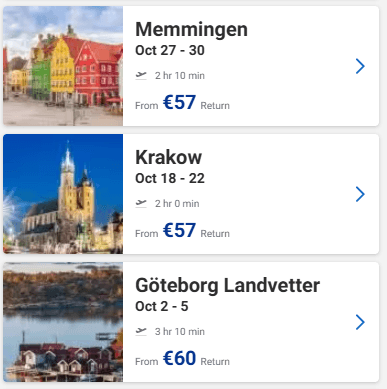Screen dimensions: 387x389
Task: Click the plane icon beside 2 hr 10 min
Action: click(141, 76)
